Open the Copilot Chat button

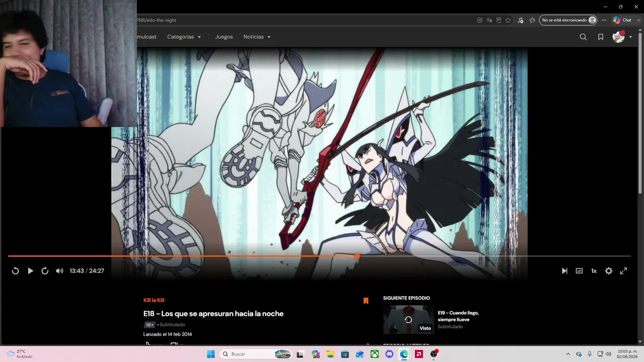(622, 20)
